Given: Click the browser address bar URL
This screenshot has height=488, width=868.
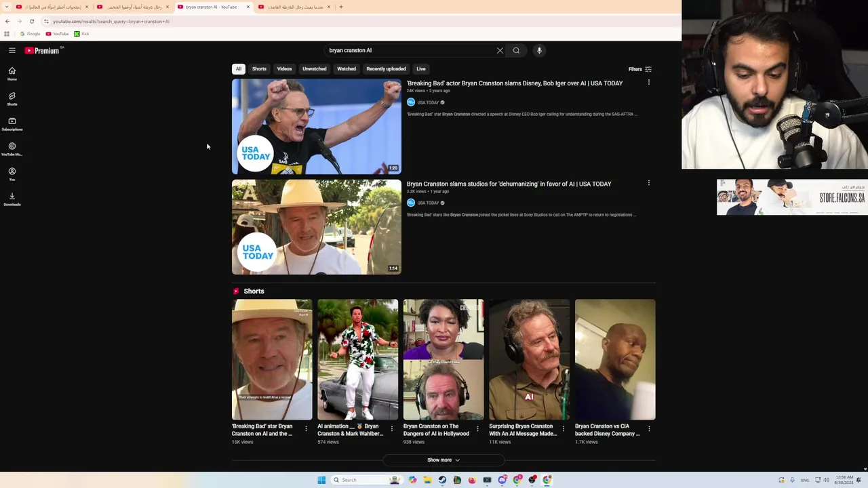Looking at the screenshot, I should click(x=111, y=21).
